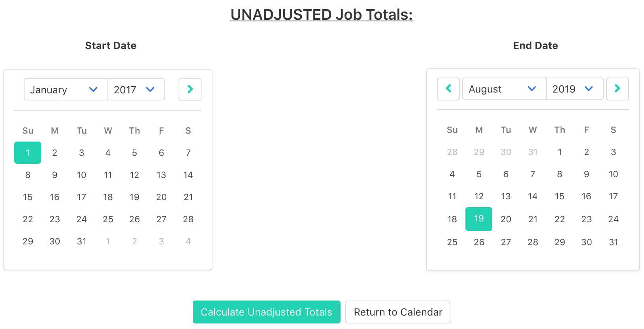
Task: Select August 15 in End Date calendar
Action: pyautogui.click(x=559, y=196)
